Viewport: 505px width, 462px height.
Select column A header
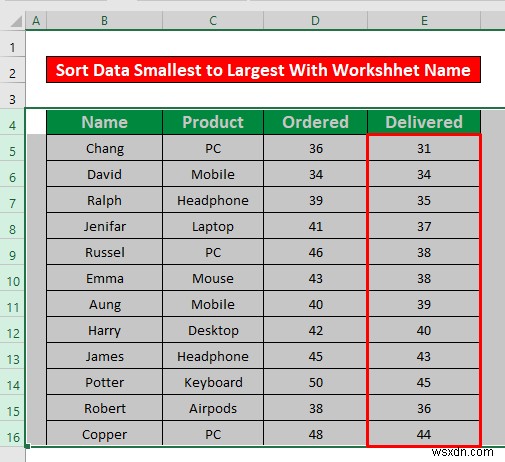pyautogui.click(x=36, y=21)
